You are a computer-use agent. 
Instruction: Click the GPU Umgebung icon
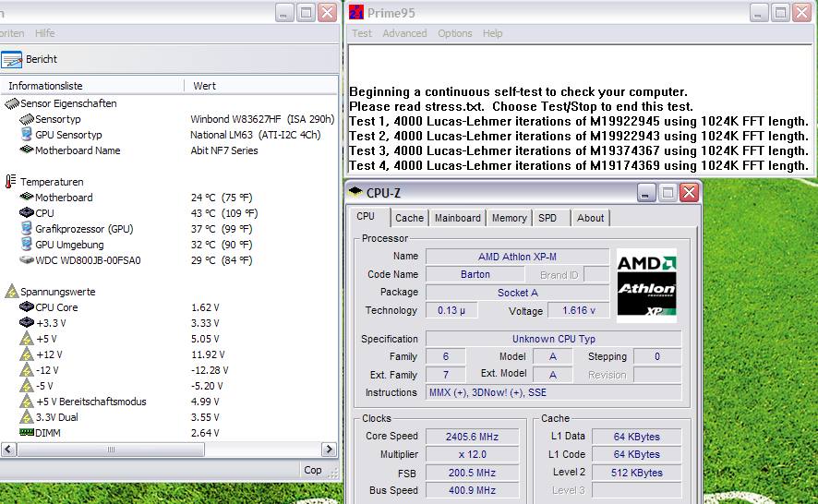pyautogui.click(x=26, y=245)
